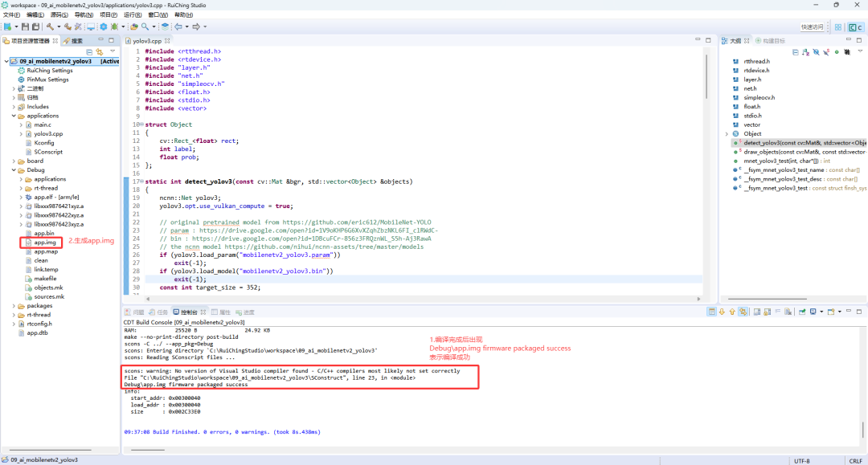This screenshot has height=465, width=868.
Task: Click the open-folder toolbar icon
Action: [134, 27]
